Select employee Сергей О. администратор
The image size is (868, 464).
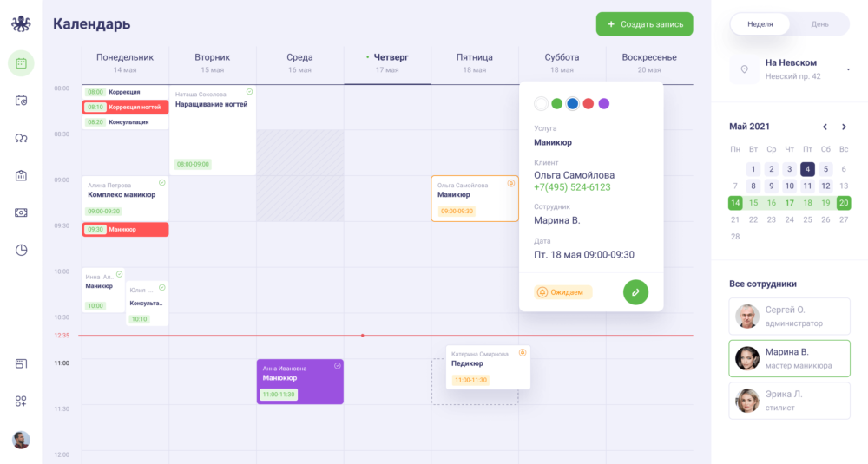tap(789, 317)
